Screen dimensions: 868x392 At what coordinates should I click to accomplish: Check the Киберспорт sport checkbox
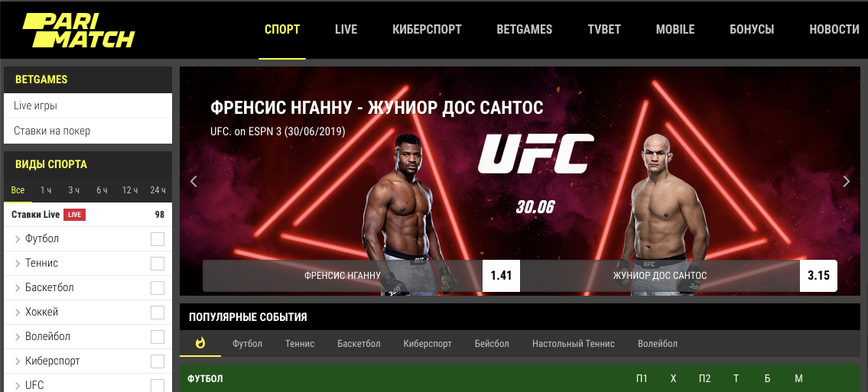158,361
